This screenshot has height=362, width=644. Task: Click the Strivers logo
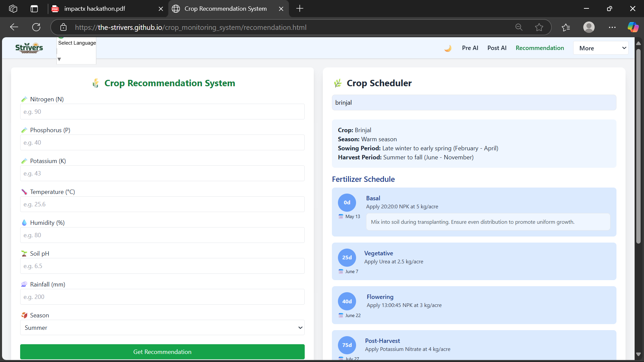29,48
